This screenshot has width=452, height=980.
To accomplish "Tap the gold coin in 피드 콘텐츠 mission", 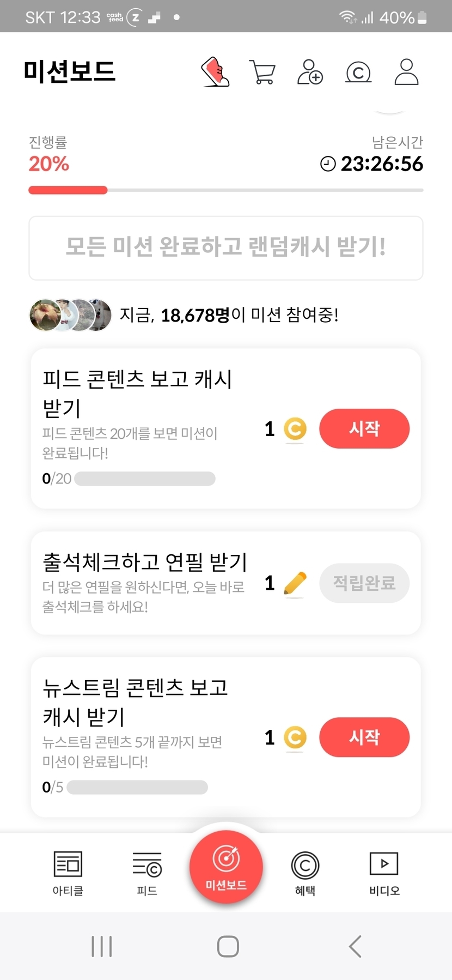I will click(x=295, y=429).
